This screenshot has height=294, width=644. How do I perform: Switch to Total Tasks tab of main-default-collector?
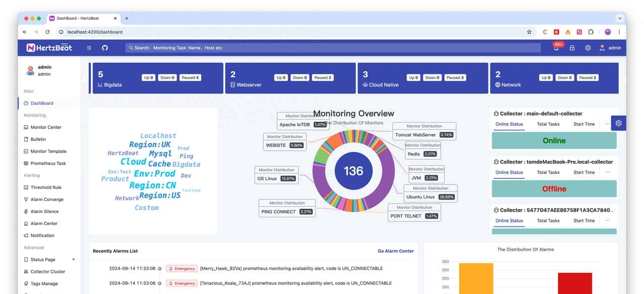pyautogui.click(x=548, y=124)
